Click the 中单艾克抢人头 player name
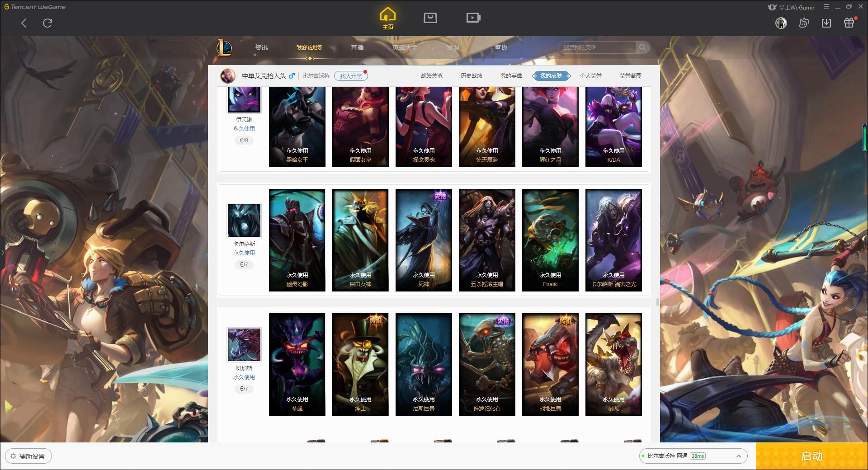Image resolution: width=868 pixels, height=470 pixels. [x=264, y=76]
